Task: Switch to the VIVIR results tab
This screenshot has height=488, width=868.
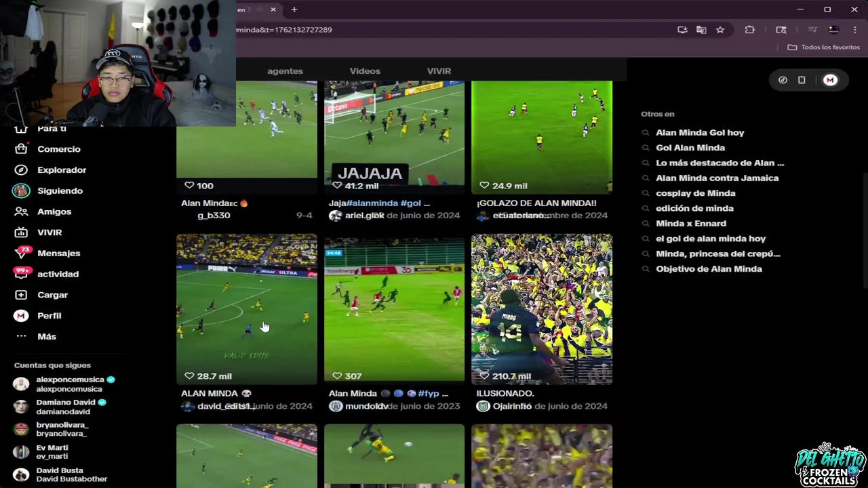Action: pyautogui.click(x=439, y=71)
